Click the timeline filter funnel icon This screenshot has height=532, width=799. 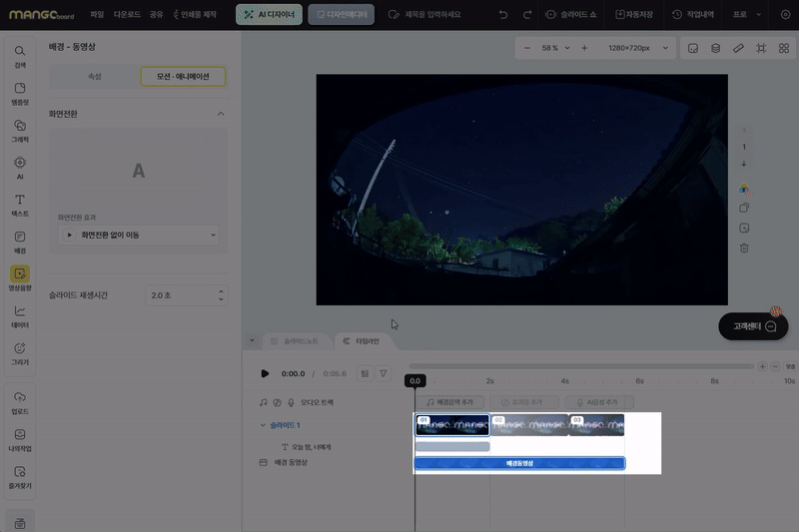(x=384, y=373)
